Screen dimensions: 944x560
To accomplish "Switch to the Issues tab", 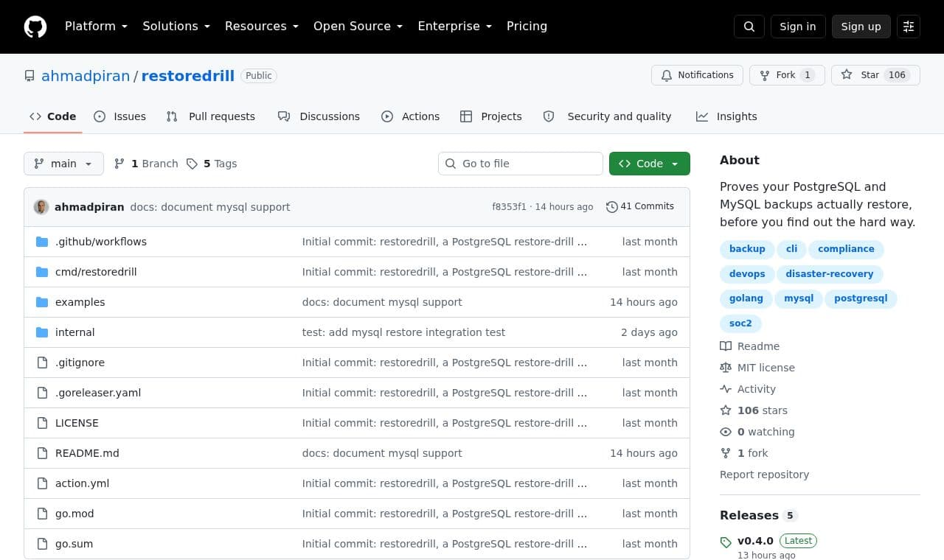I will pos(120,116).
